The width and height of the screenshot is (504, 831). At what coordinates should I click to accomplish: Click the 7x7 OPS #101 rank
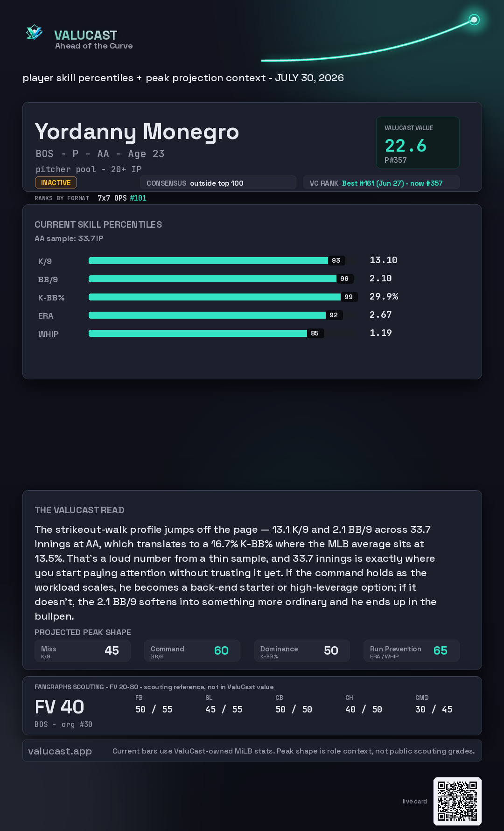[122, 198]
